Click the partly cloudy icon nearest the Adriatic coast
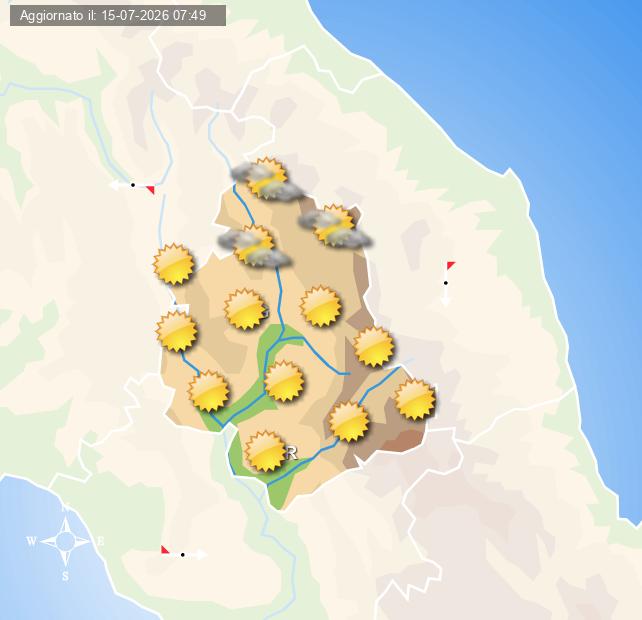Viewport: 642px width, 620px height. point(335,225)
